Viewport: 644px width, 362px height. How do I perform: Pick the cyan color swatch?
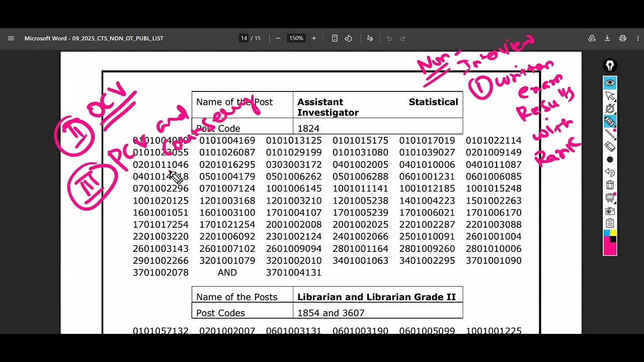coord(606,233)
